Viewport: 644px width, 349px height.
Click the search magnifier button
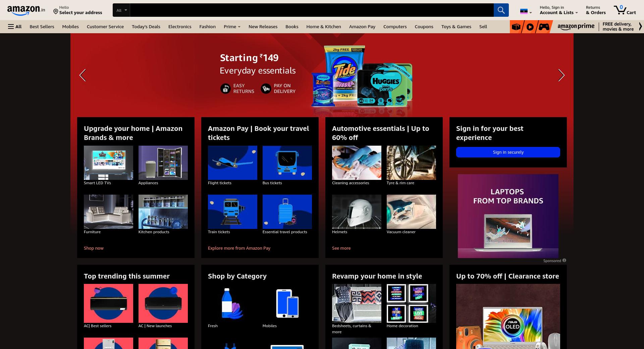pos(501,10)
